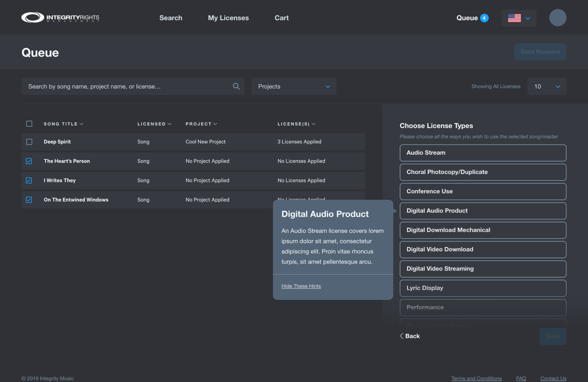Select Lyric Display license type
Screen dimensions: 588x382
click(x=483, y=288)
